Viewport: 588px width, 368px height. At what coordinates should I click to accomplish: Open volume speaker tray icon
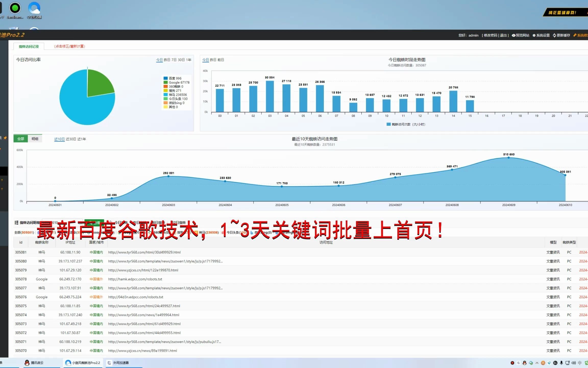tap(573, 363)
